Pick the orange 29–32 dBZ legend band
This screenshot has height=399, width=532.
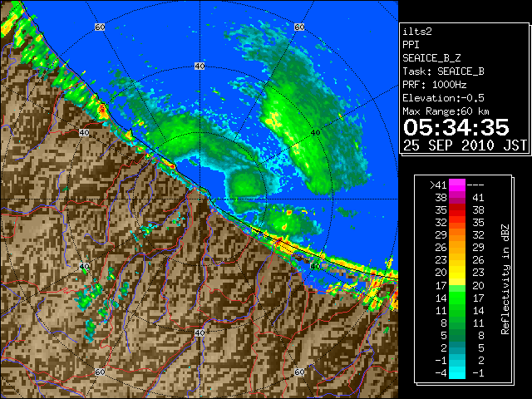click(457, 235)
